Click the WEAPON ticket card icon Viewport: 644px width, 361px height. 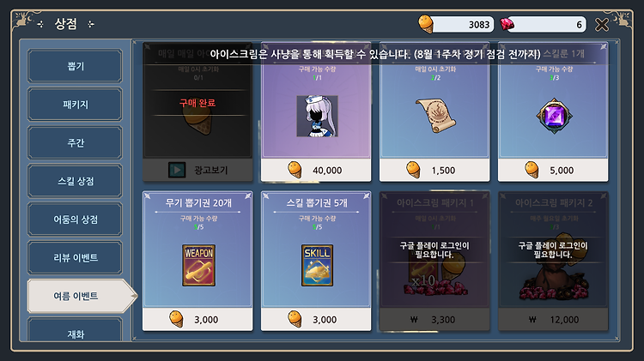(x=199, y=266)
